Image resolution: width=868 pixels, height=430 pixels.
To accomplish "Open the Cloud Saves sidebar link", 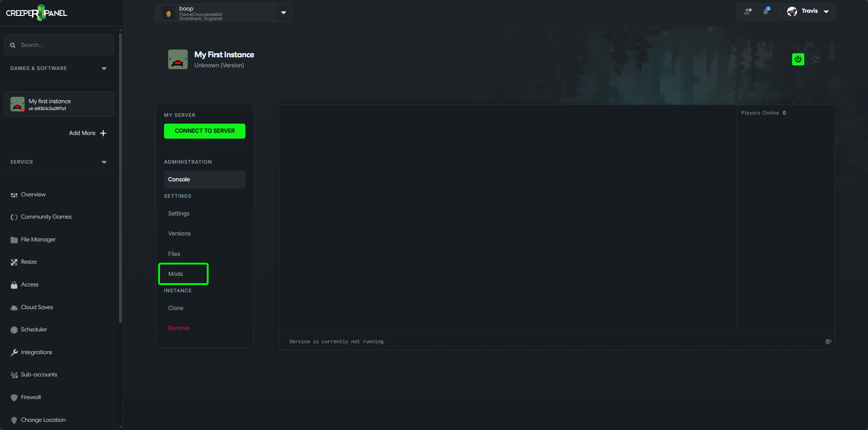I will point(37,307).
